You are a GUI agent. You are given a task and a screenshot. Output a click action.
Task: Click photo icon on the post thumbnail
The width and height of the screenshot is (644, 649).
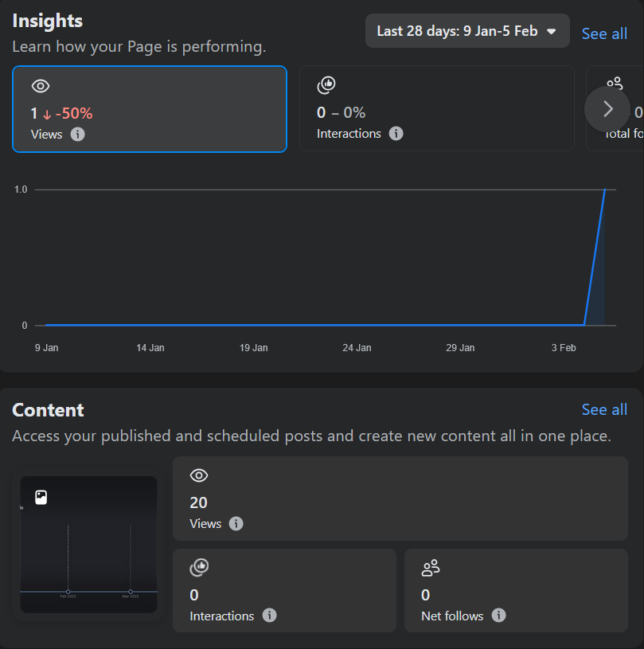pos(41,498)
